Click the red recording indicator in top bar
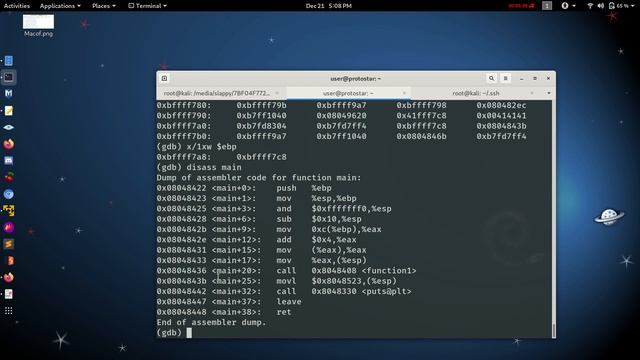Viewport: 640px width, 360px height. tap(521, 6)
